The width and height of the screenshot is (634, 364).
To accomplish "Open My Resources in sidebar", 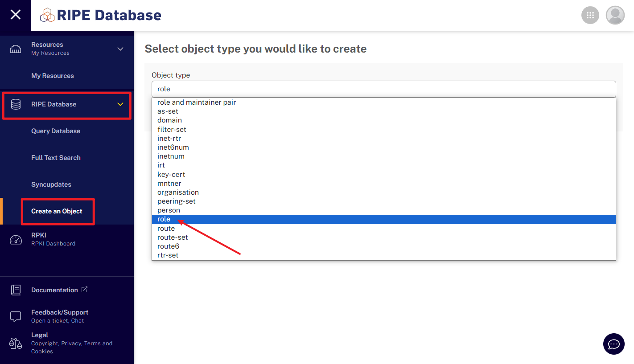I will click(x=53, y=76).
